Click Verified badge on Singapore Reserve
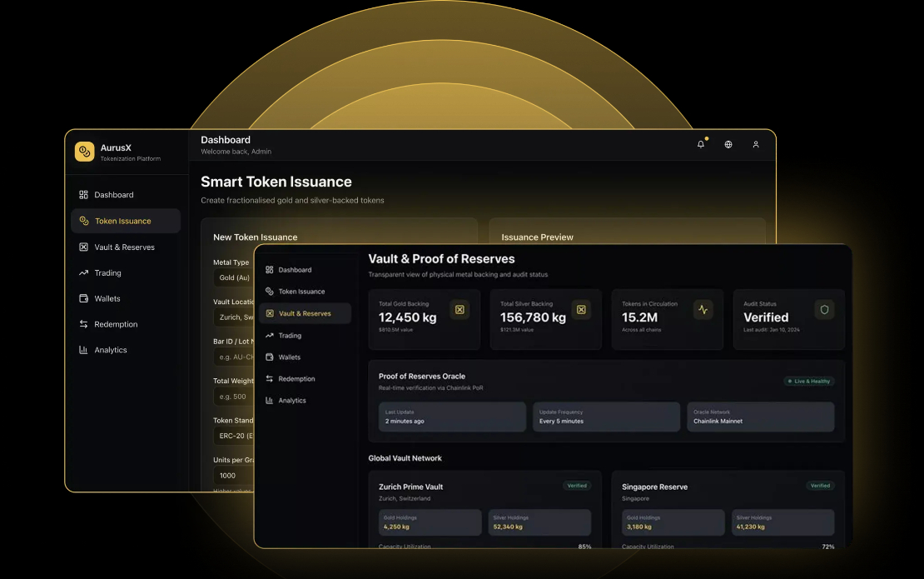Screen dimensions: 924x579 tap(820, 486)
